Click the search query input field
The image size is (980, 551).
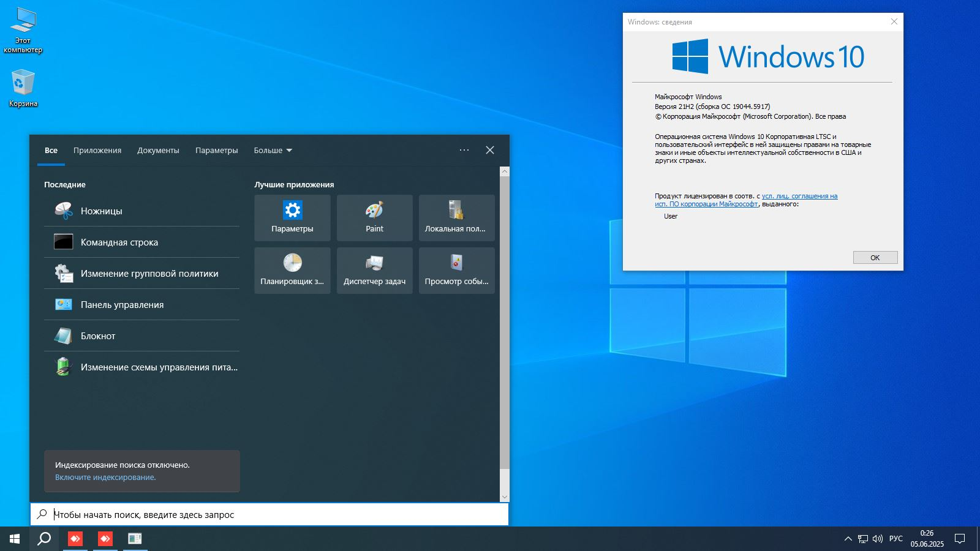(276, 514)
